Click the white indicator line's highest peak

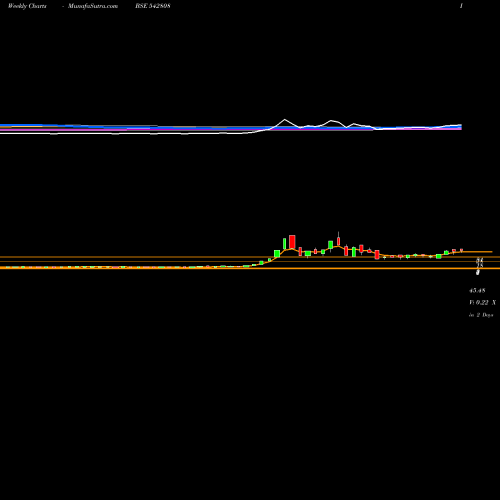[x=285, y=119]
